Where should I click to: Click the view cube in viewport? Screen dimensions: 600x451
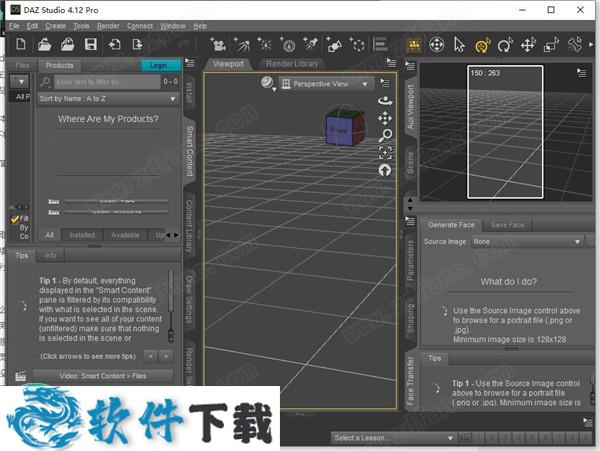(344, 127)
